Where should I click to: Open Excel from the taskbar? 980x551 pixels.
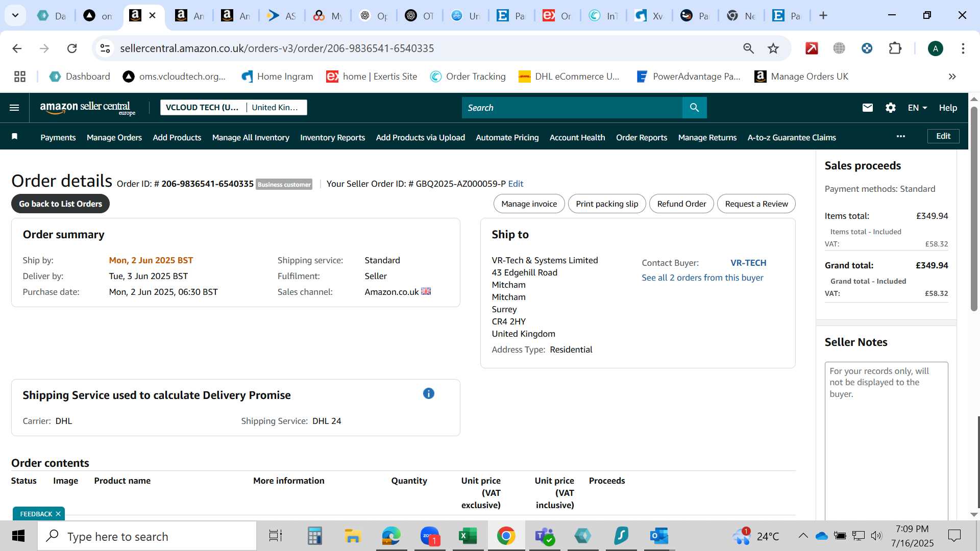coord(468,536)
